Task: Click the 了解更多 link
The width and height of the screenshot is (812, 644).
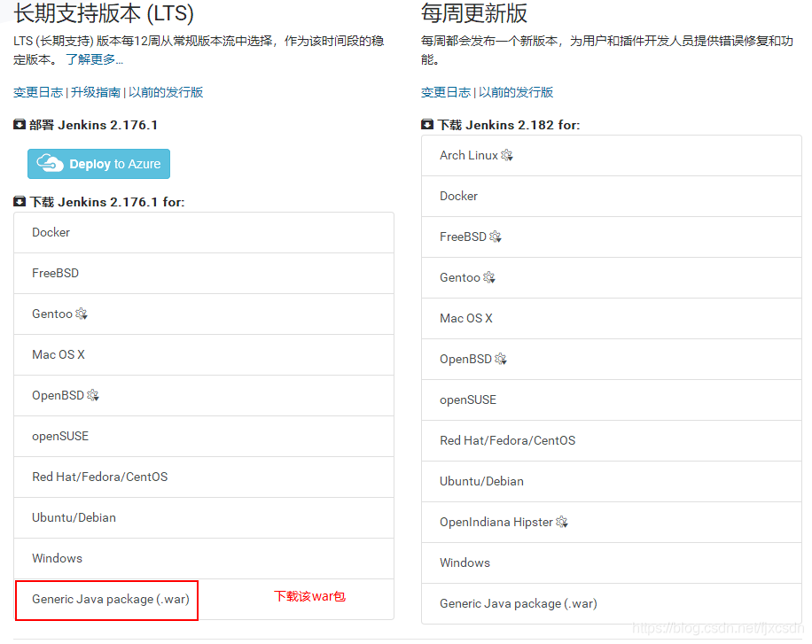Action: (94, 59)
